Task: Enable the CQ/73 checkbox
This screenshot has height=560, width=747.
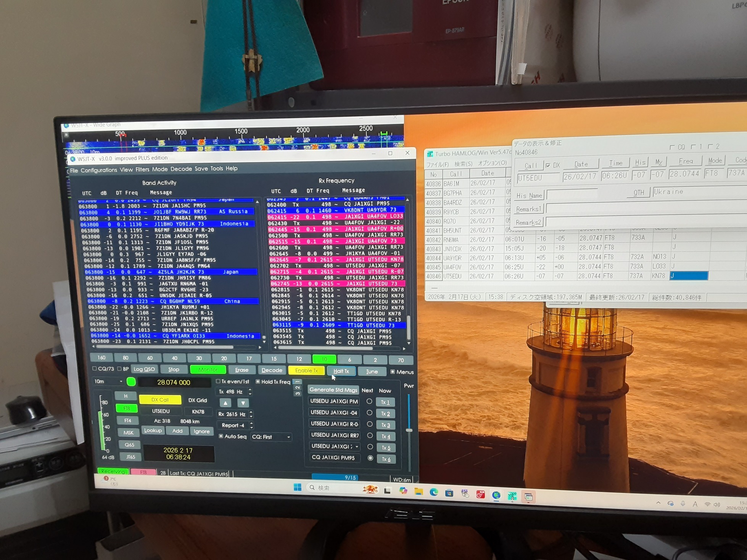Action: coord(95,369)
